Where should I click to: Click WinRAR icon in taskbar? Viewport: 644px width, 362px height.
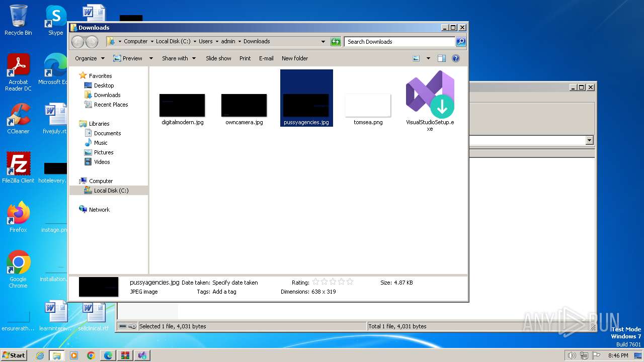(x=125, y=355)
